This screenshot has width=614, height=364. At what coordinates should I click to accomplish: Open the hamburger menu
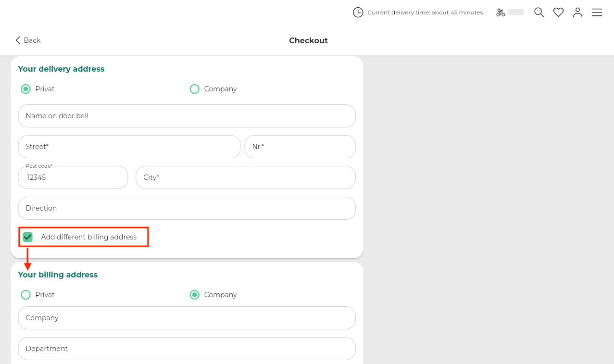(x=597, y=13)
